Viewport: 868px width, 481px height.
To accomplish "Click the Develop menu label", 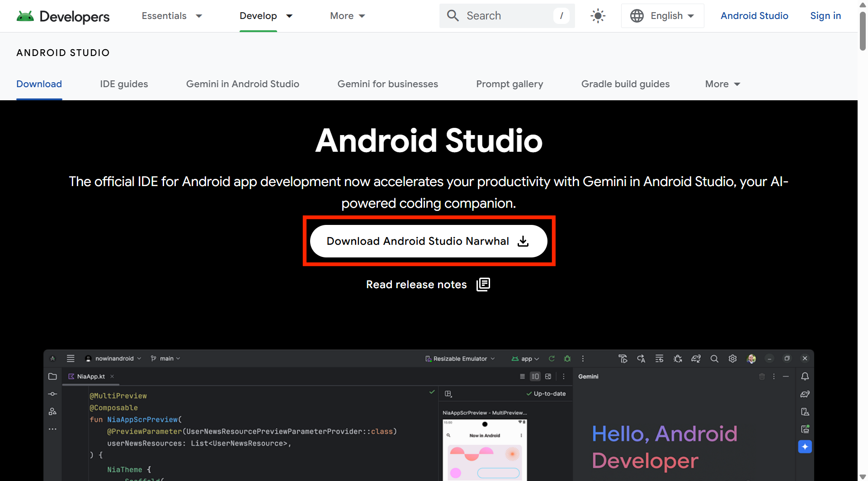I will click(258, 16).
